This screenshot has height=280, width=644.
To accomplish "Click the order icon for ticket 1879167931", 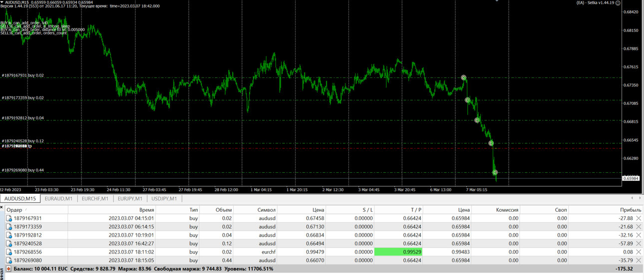I will click(x=8, y=218).
